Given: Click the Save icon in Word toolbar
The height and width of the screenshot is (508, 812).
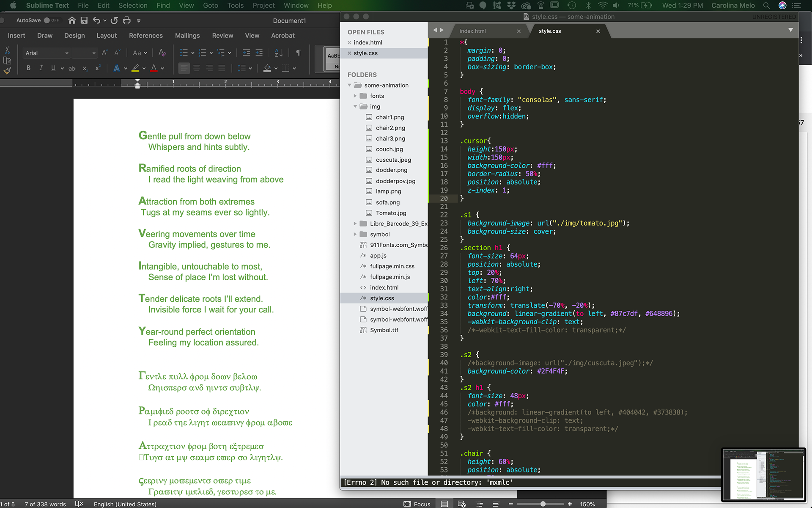Looking at the screenshot, I should pos(84,20).
